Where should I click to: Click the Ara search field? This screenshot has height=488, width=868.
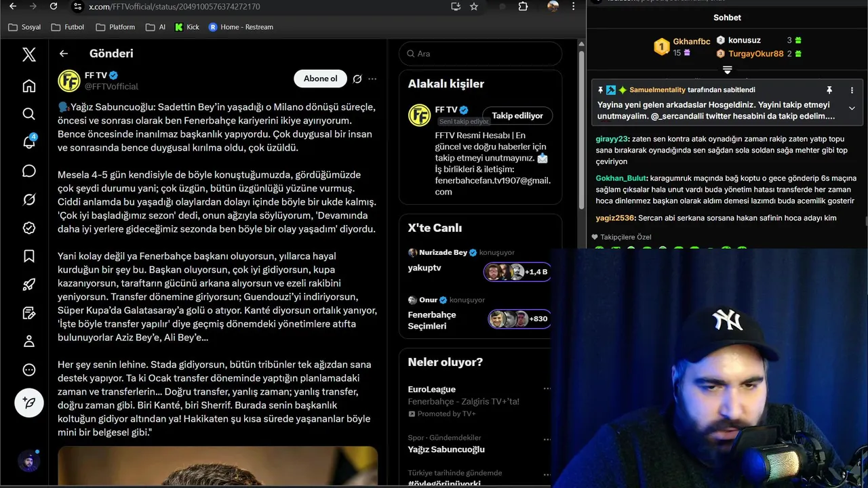480,54
